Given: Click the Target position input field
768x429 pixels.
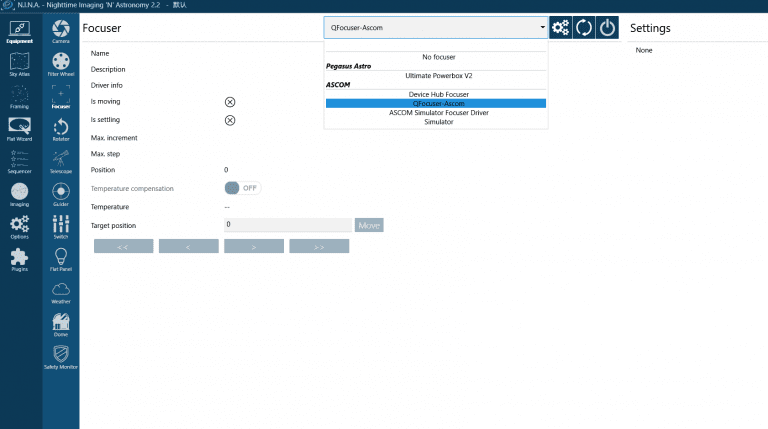Looking at the screenshot, I should pyautogui.click(x=288, y=225).
